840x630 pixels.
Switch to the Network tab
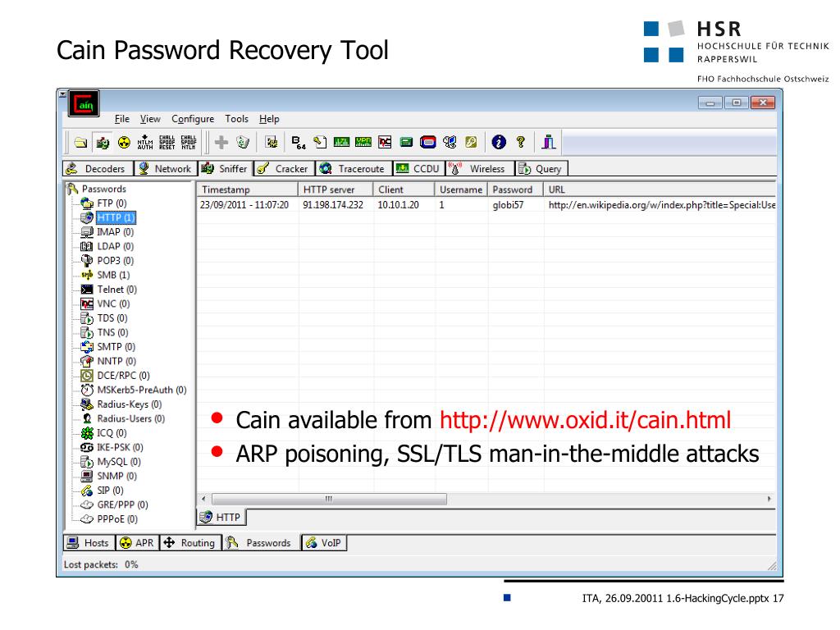click(166, 169)
